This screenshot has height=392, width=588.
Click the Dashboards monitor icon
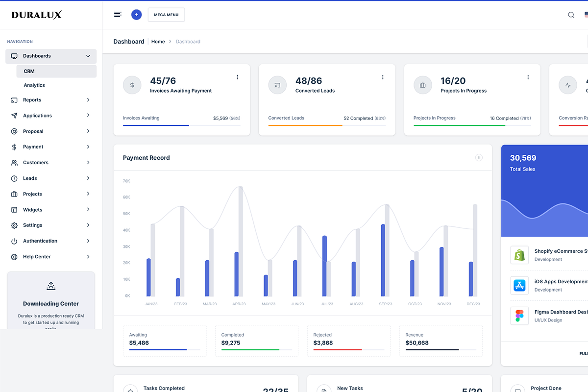coord(14,56)
